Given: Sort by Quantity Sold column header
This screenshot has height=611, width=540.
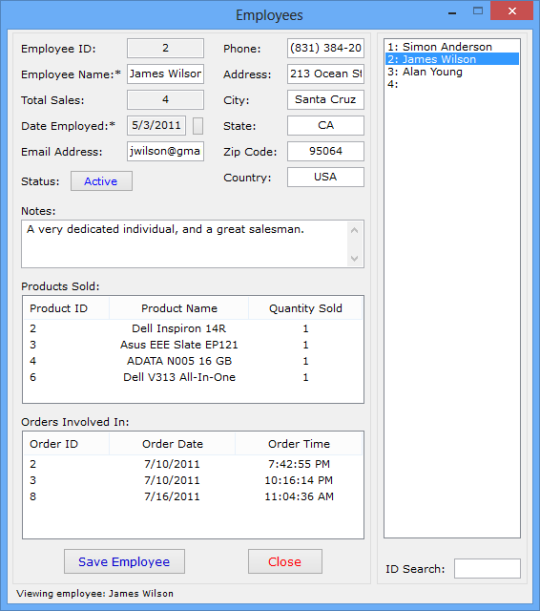Looking at the screenshot, I should coord(305,308).
